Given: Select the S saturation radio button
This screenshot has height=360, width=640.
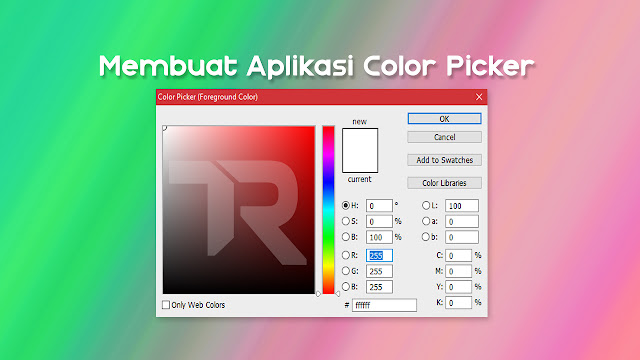Looking at the screenshot, I should click(x=346, y=221).
